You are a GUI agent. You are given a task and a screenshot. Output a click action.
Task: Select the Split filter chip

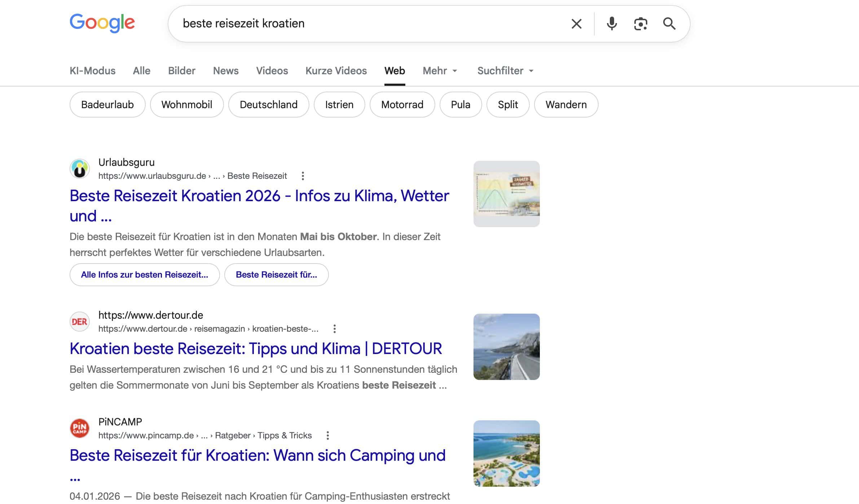508,105
